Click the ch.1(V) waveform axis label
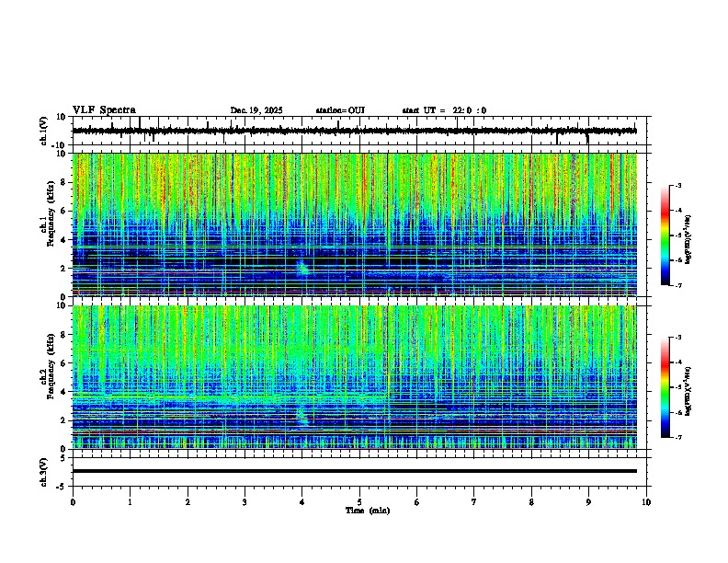 pyautogui.click(x=44, y=131)
